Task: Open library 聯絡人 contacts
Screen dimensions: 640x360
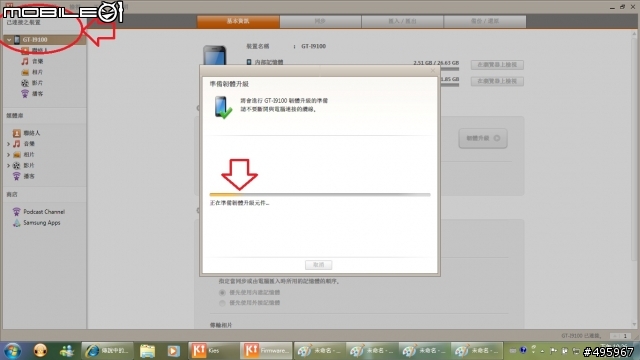Action: [27, 133]
